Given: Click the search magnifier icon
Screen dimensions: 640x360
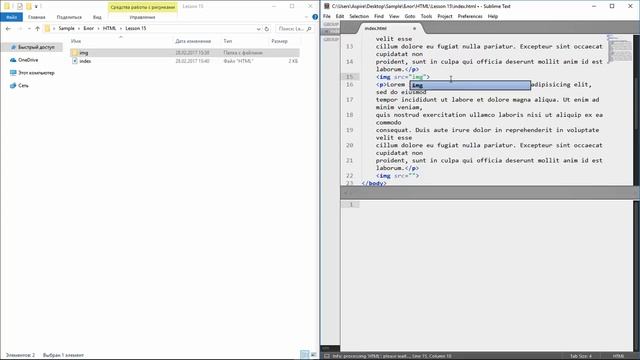Looking at the screenshot, I should 309,29.
